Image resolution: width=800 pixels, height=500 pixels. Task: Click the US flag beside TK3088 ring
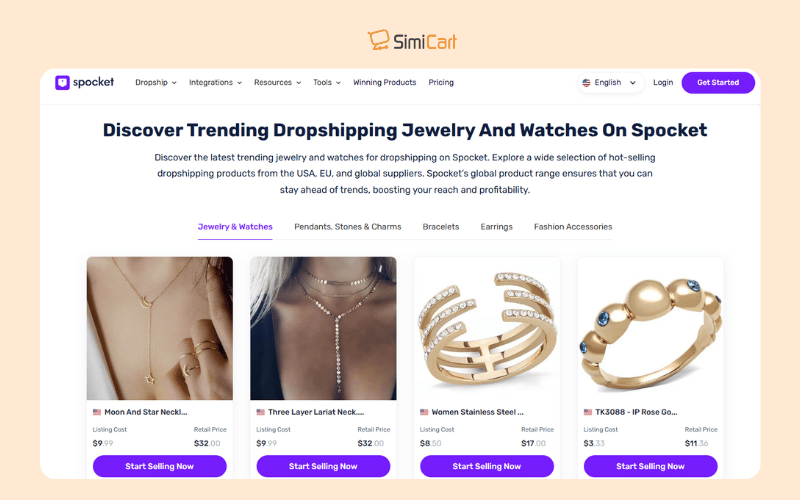pyautogui.click(x=588, y=412)
